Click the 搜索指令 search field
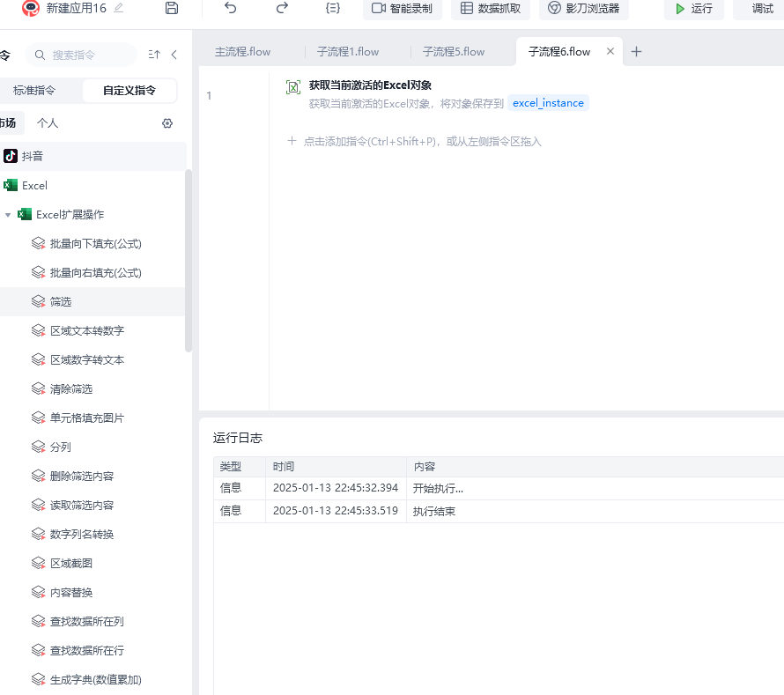This screenshot has height=695, width=784. click(84, 55)
